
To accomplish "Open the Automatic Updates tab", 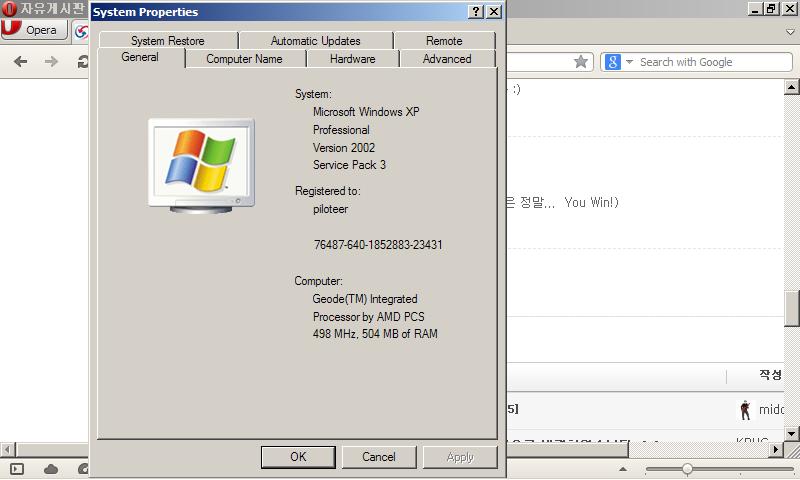I will (x=315, y=40).
